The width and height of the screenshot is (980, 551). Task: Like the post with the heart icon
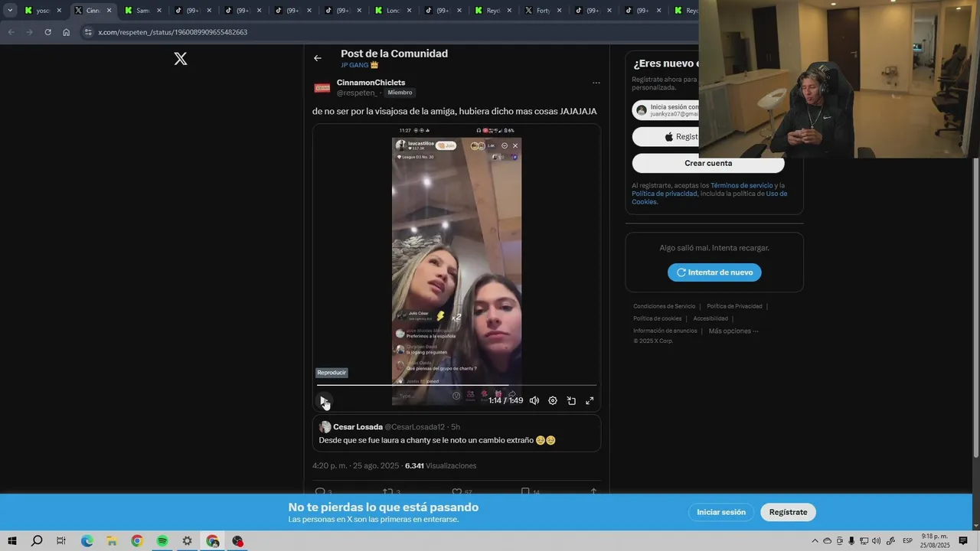pyautogui.click(x=457, y=491)
